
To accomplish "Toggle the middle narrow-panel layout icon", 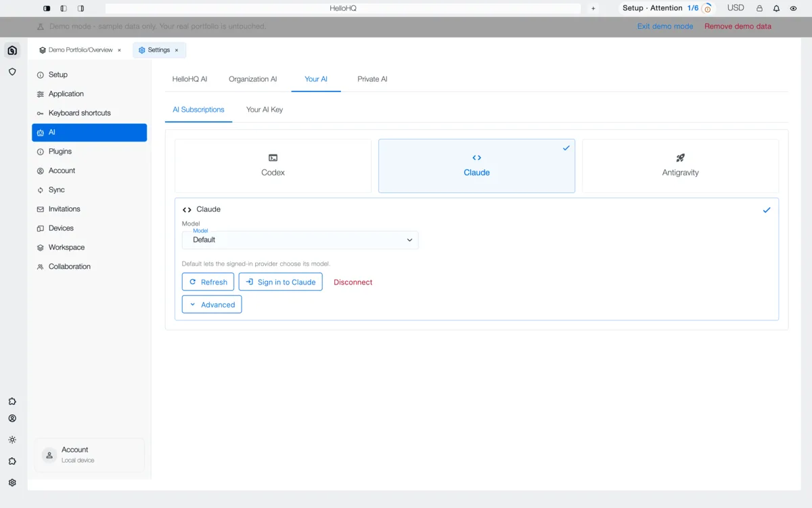I will (x=64, y=8).
